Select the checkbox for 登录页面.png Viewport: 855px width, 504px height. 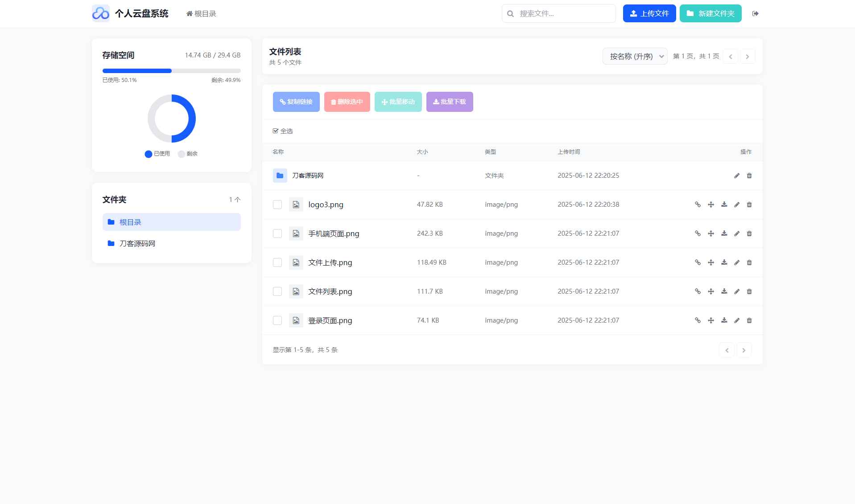coord(277,320)
